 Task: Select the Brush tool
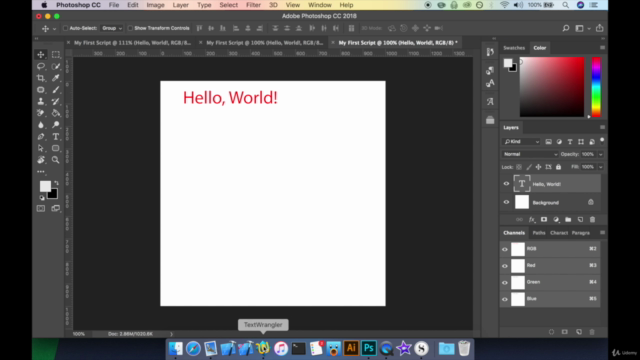click(56, 89)
